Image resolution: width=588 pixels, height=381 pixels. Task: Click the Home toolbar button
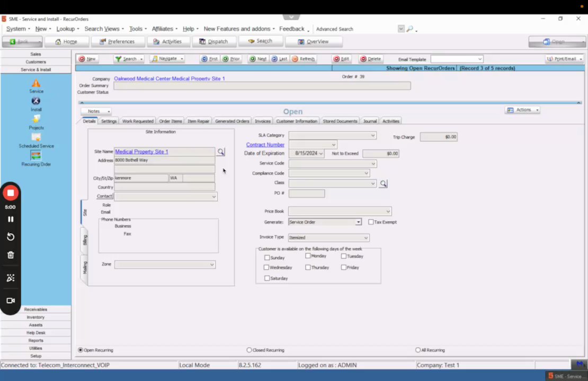click(66, 42)
